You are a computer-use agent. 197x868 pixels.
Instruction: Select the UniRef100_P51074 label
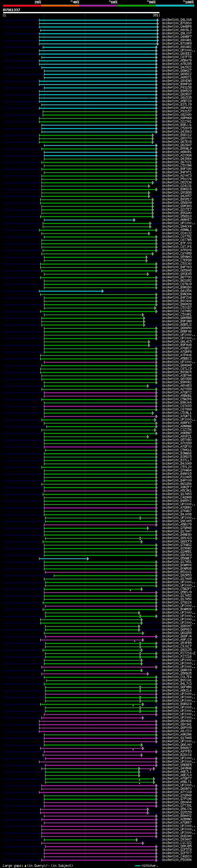(177, 179)
